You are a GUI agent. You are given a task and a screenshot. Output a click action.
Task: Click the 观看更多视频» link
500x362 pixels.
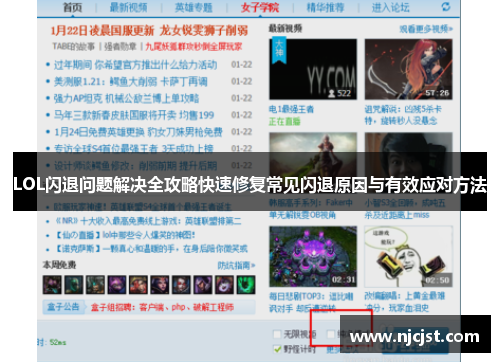tap(426, 29)
